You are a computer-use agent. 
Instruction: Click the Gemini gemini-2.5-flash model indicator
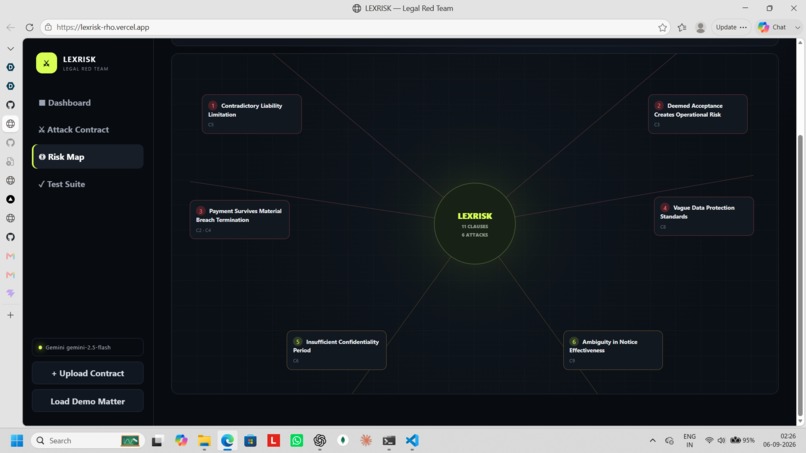pos(87,347)
